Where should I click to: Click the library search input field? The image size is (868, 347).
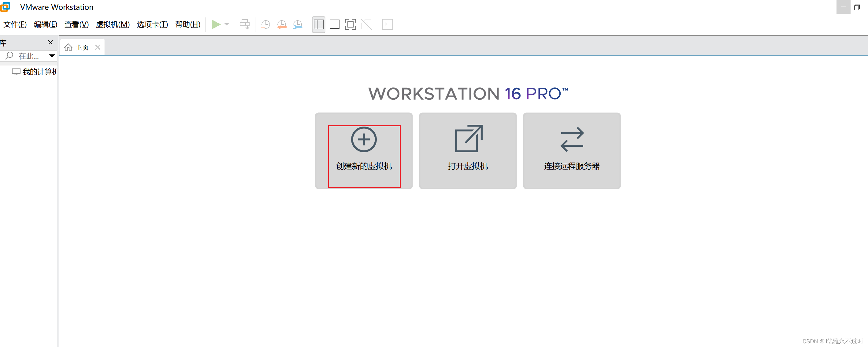(29, 56)
